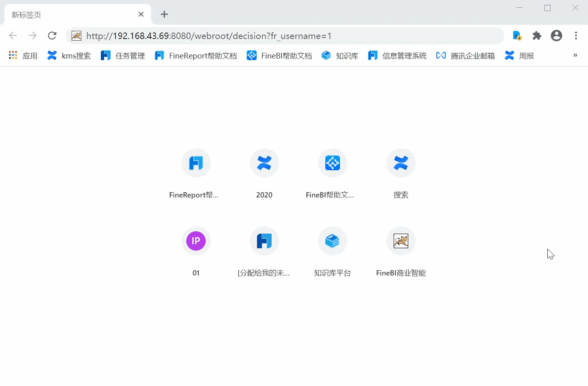Open the 01 shortcut with IP icon

[196, 252]
